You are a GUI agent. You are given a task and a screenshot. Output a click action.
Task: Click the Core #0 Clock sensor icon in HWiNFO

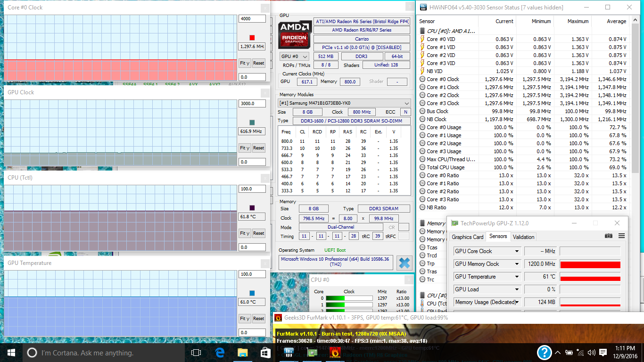[x=422, y=79]
